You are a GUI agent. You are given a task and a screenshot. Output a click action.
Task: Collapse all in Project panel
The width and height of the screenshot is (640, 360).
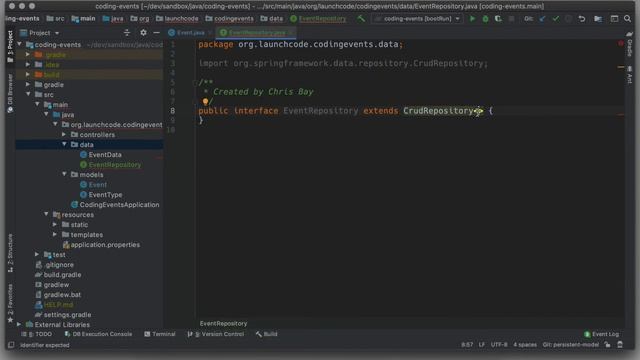click(127, 33)
